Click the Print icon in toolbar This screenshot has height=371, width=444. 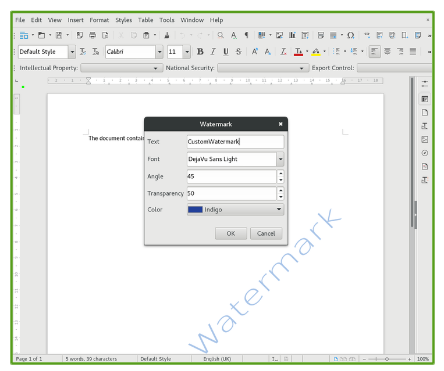pyautogui.click(x=92, y=35)
